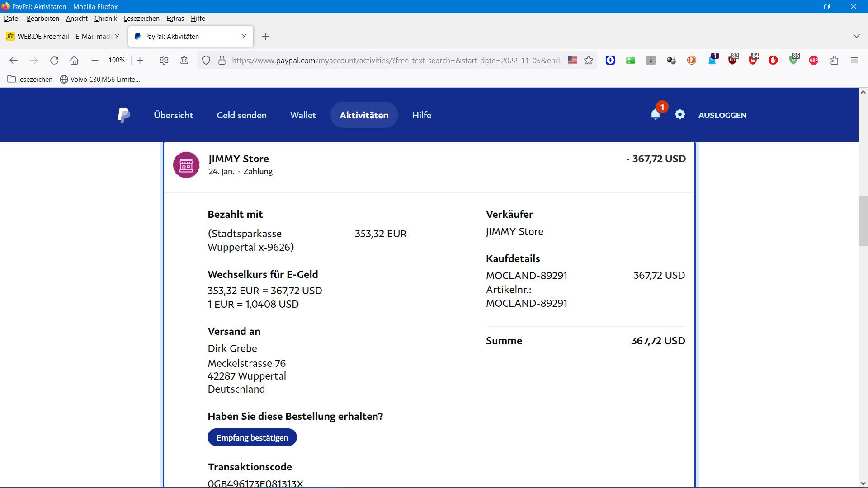Viewport: 868px width, 488px height.
Task: Close the WEB.DE Freemail tab
Action: 117,36
